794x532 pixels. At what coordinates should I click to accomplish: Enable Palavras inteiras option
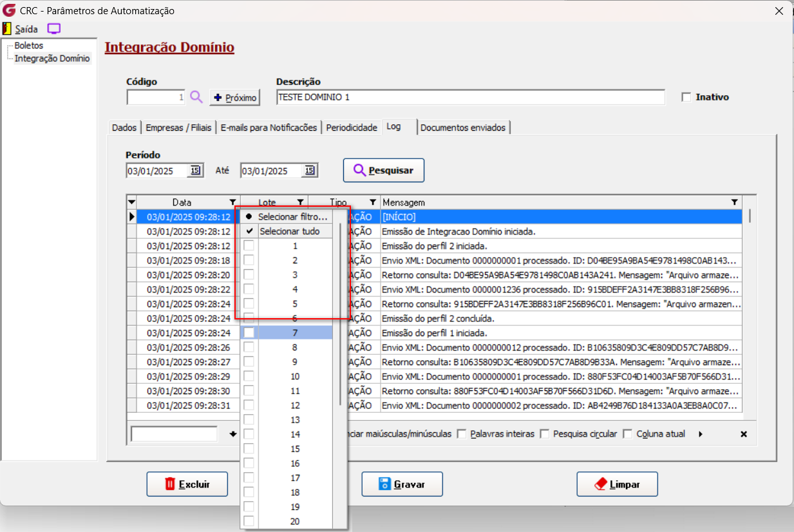tap(462, 434)
